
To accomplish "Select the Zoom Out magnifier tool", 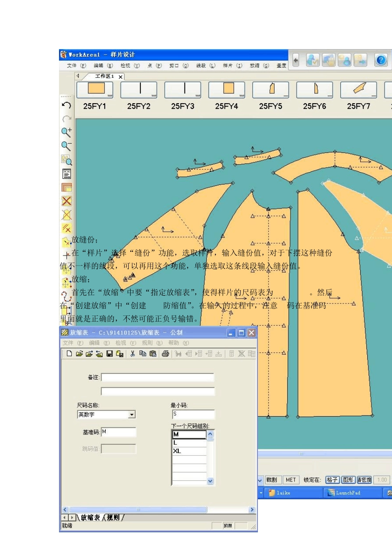I will 66,146.
